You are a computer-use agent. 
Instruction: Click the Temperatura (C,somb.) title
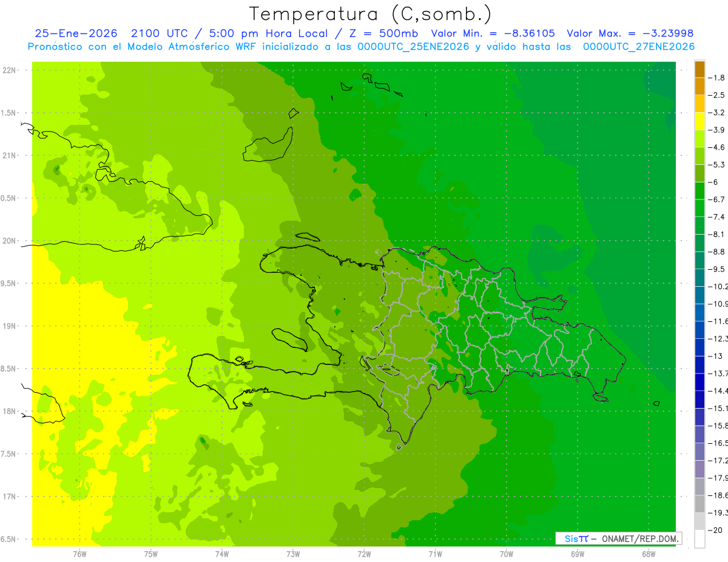pos(370,13)
